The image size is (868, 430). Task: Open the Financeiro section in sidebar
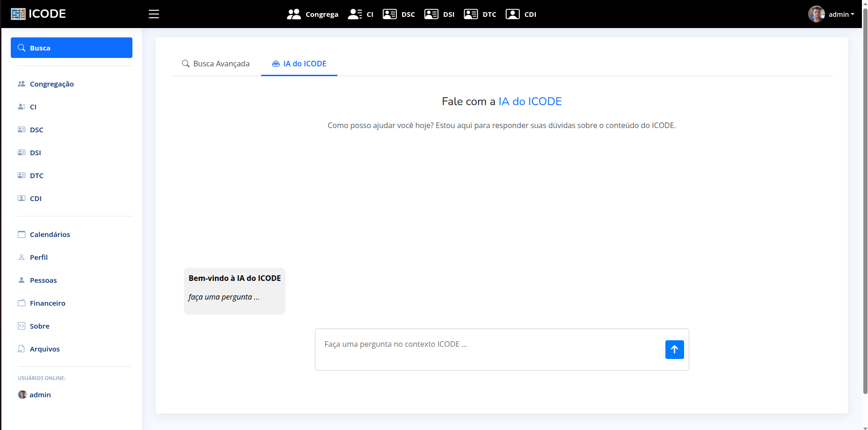(x=47, y=303)
